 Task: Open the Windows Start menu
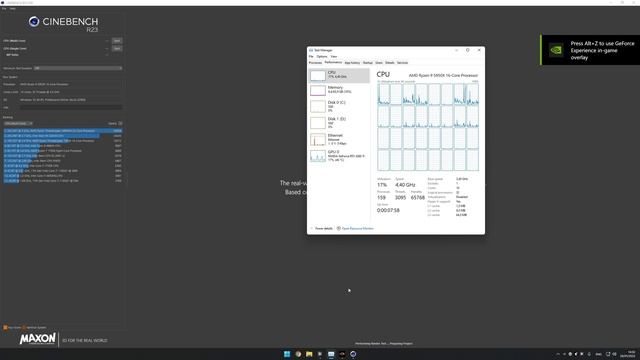click(x=287, y=354)
